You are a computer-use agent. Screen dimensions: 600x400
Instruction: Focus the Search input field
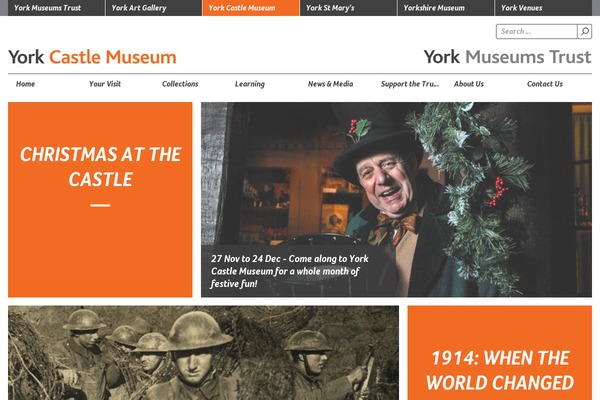click(536, 31)
